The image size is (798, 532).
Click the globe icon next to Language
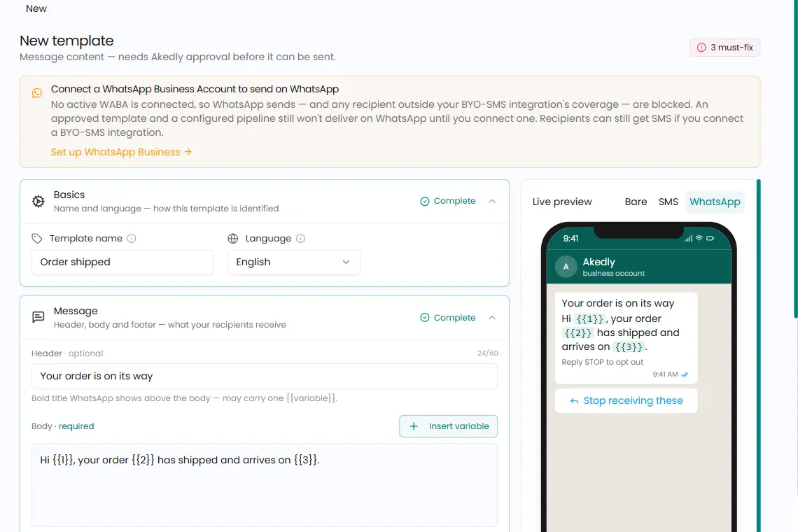click(x=233, y=238)
